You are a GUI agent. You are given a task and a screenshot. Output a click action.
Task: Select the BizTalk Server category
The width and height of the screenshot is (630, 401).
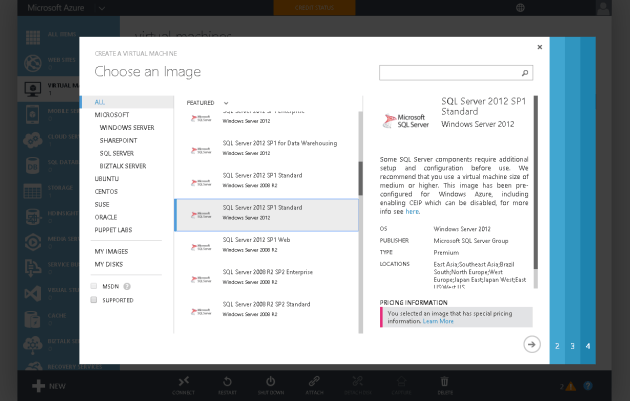(123, 166)
